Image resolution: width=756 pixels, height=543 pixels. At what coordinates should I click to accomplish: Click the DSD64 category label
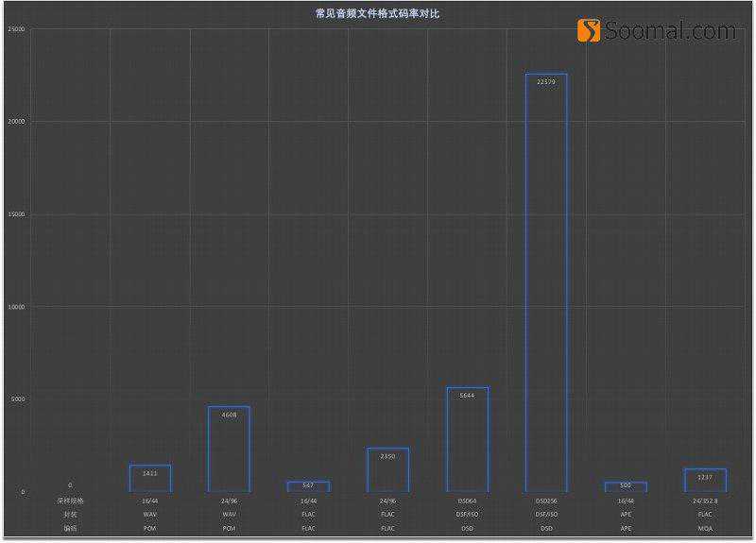pos(467,501)
